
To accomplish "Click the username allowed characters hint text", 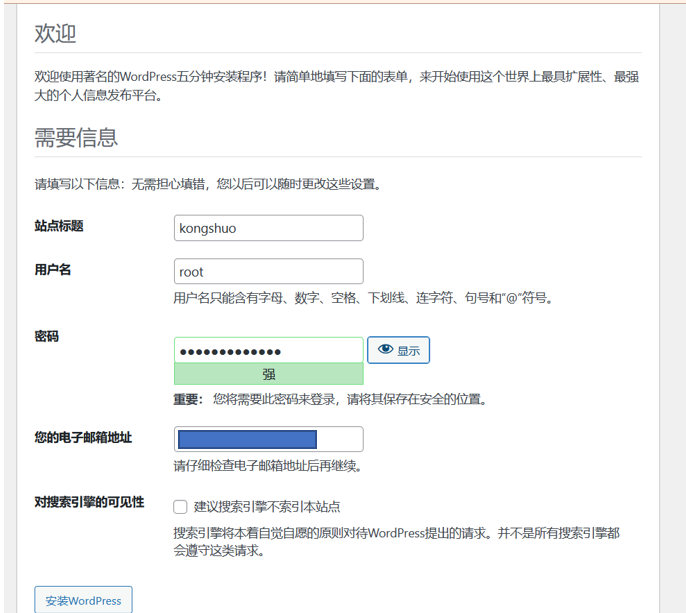I will (x=364, y=298).
